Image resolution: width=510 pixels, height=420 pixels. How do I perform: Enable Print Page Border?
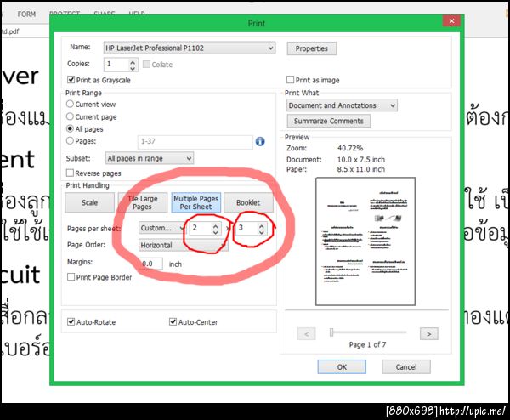click(71, 277)
